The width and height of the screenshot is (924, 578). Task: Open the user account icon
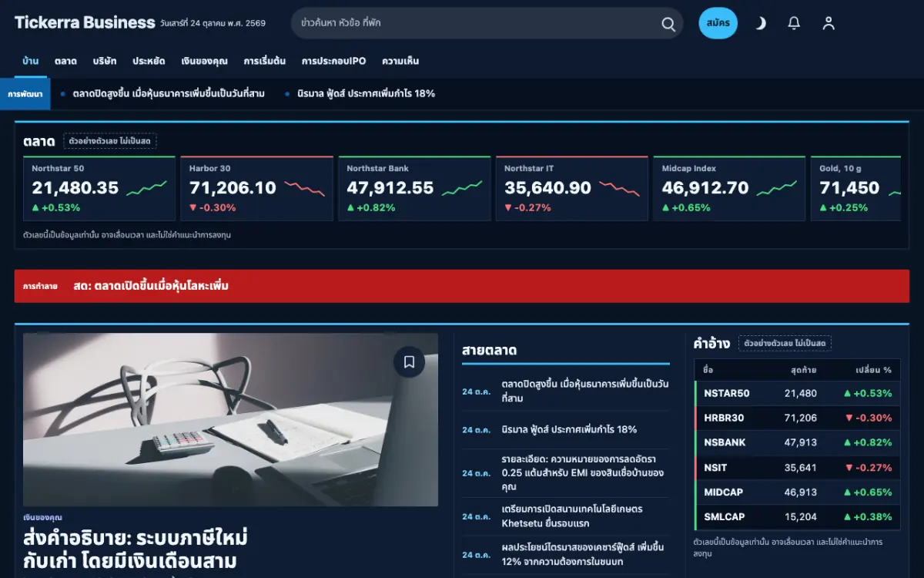829,23
